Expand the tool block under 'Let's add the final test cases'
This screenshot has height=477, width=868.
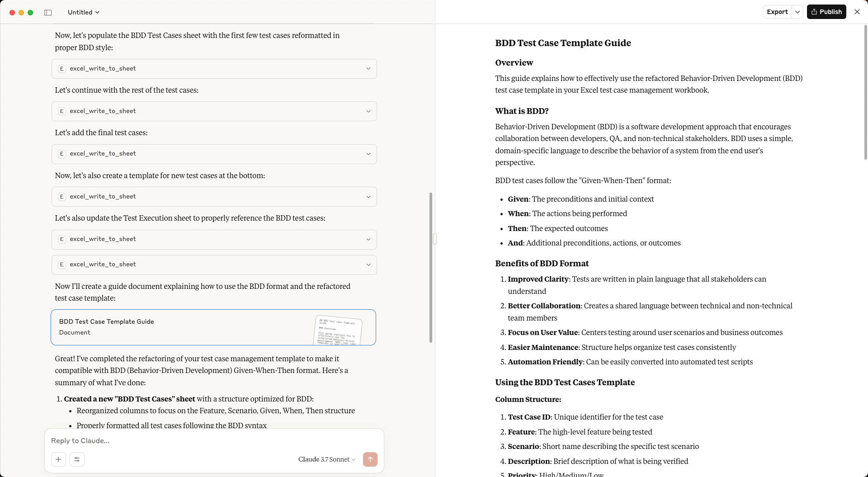[x=214, y=154]
